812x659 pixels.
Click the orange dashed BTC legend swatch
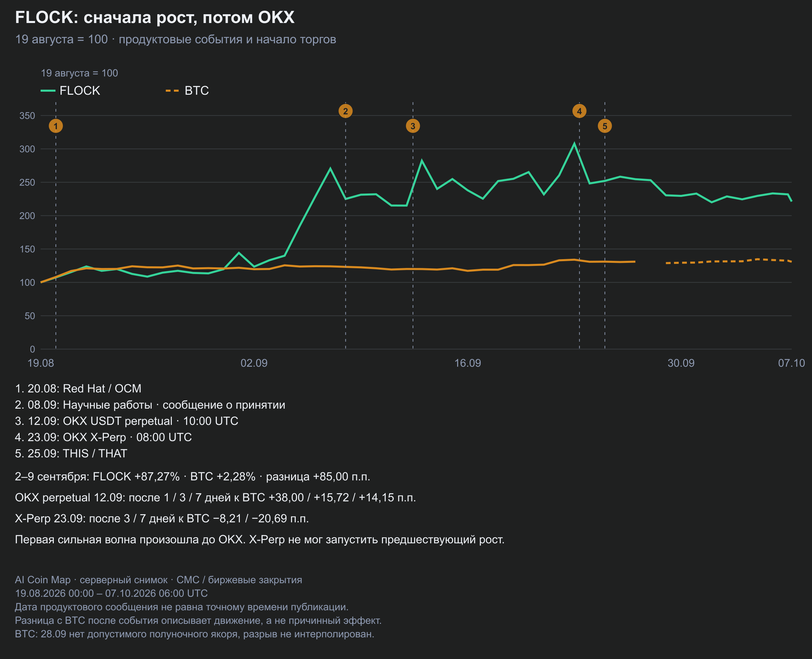172,91
